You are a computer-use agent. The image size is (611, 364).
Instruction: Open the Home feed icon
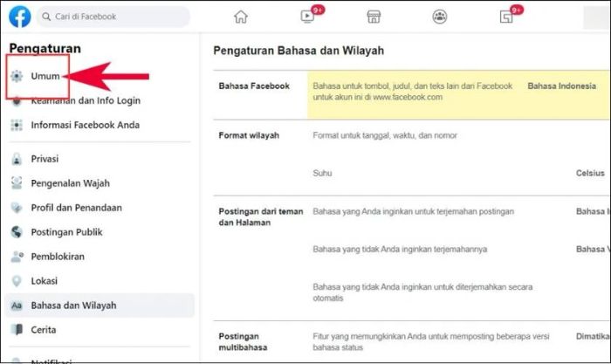click(241, 17)
